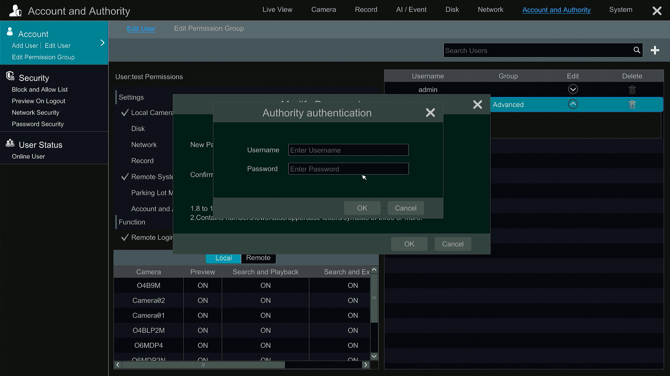Open Edit Permission Group in sidebar

[x=43, y=57]
